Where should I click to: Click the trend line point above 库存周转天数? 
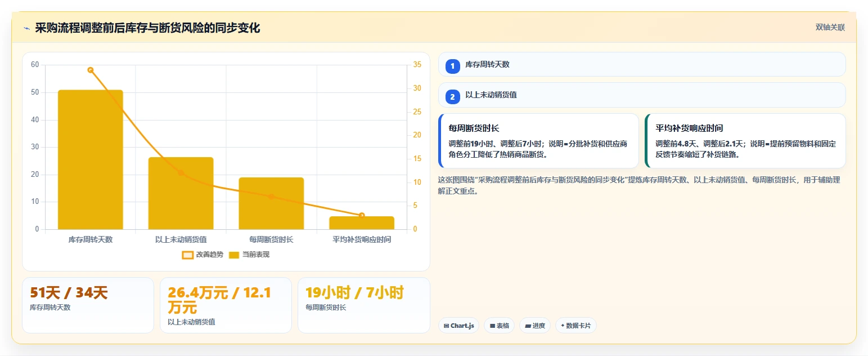tap(91, 70)
